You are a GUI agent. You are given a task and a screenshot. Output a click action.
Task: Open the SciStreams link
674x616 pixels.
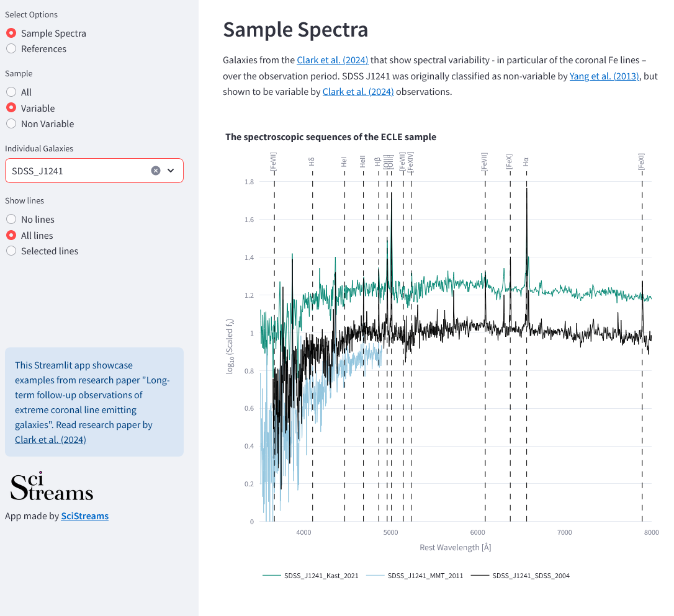pyautogui.click(x=84, y=516)
